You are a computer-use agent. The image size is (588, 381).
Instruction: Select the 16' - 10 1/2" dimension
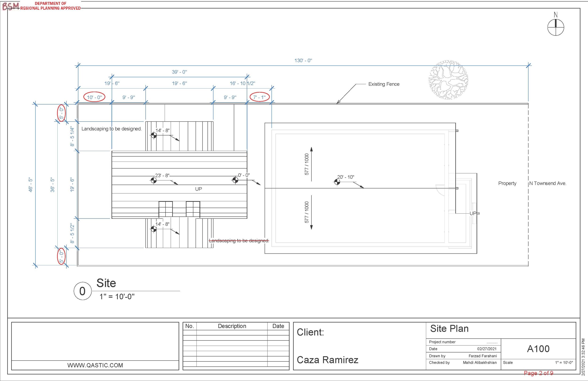242,83
